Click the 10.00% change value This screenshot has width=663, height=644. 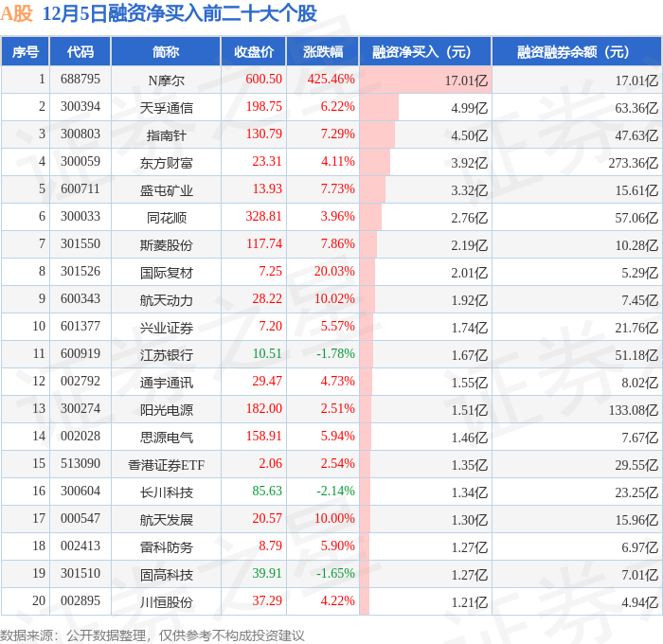click(x=334, y=519)
